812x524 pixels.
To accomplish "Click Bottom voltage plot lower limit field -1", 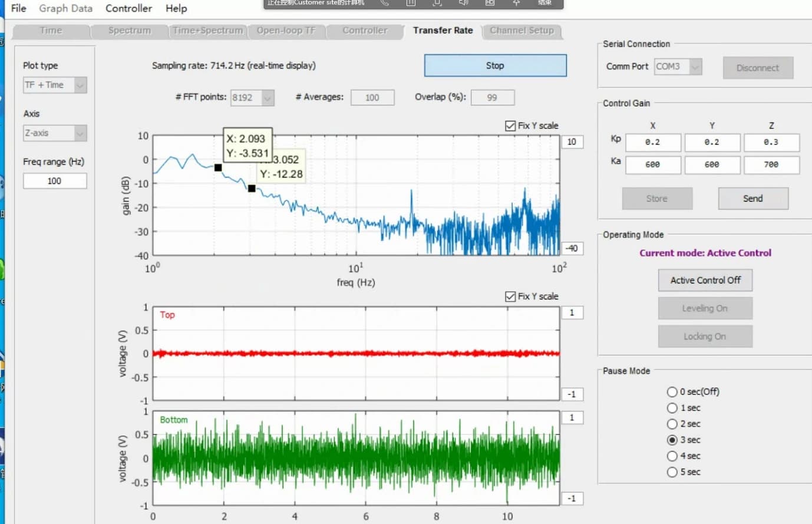I will pos(572,499).
